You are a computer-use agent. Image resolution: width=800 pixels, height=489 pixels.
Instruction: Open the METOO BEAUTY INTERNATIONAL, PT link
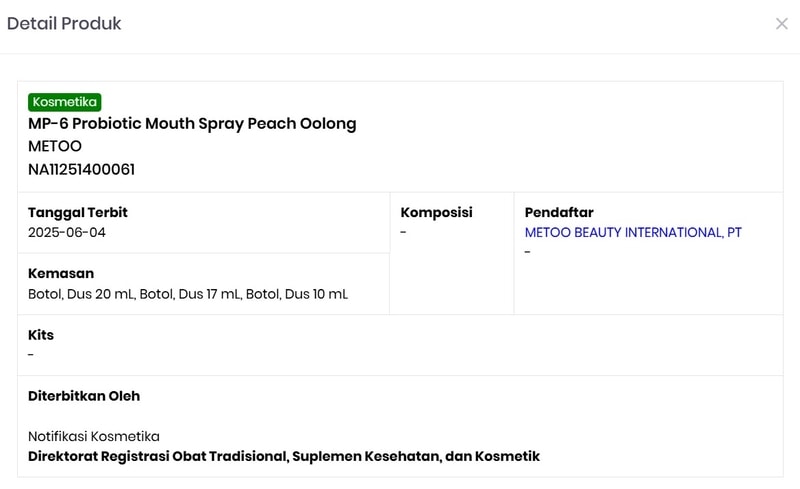[633, 233]
